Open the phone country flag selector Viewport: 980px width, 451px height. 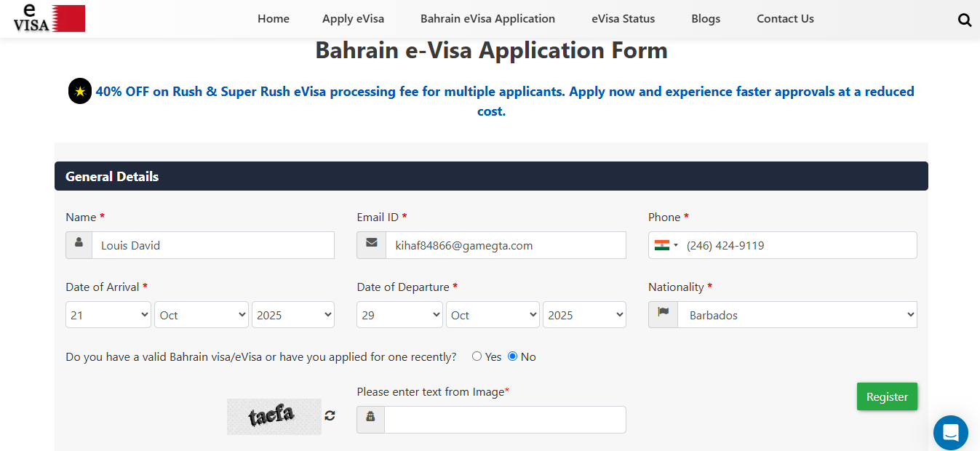666,245
